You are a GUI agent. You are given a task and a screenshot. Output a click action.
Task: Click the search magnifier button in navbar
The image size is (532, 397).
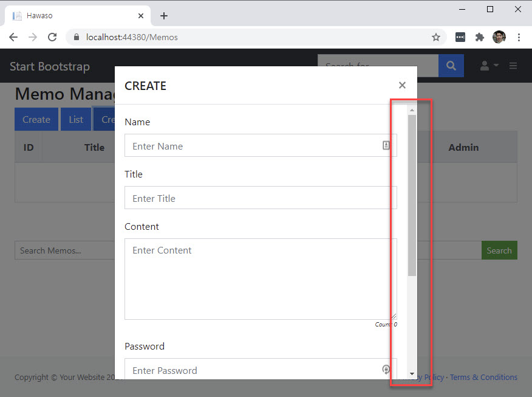tap(451, 66)
